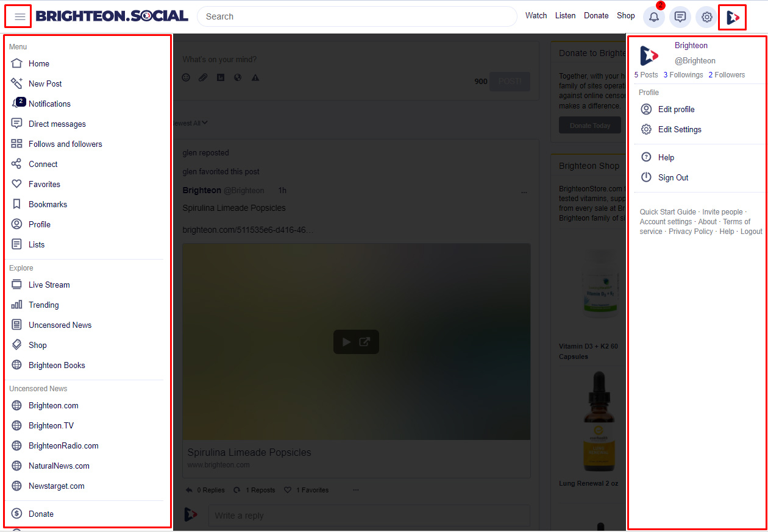The image size is (768, 532).
Task: Click the Search input field
Action: [x=357, y=16]
